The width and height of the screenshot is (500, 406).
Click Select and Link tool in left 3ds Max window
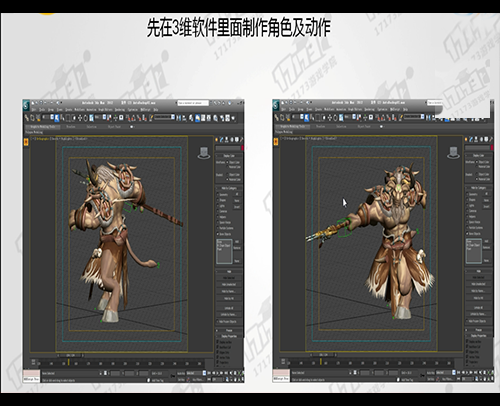pos(27,118)
